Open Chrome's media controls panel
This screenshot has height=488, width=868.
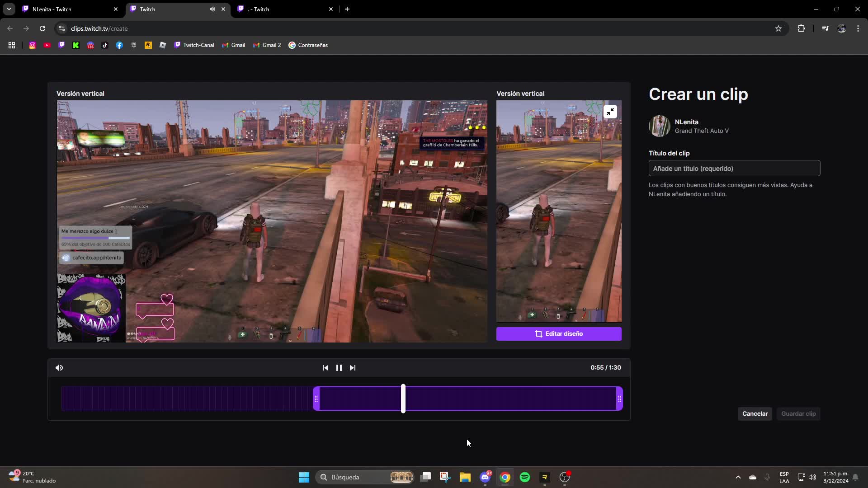pyautogui.click(x=825, y=28)
